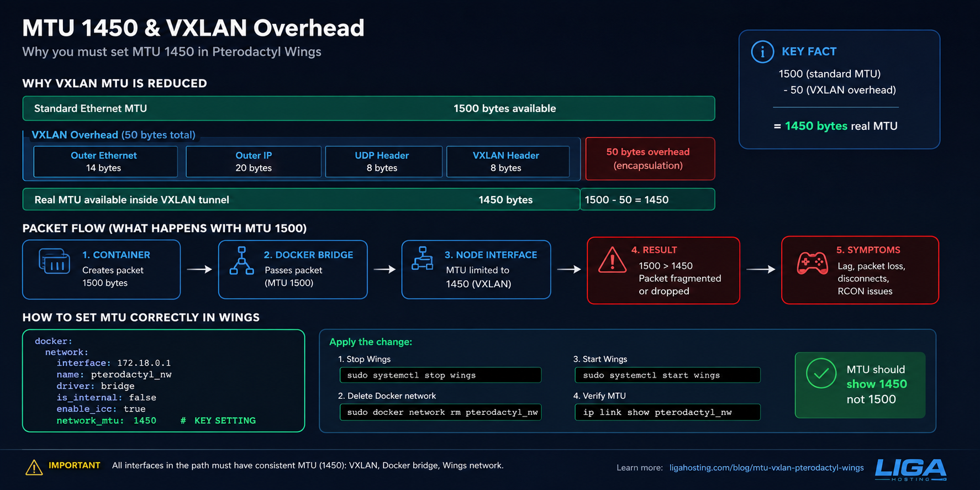Click the Outer Ethernet 14 bytes box
This screenshot has width=980, height=490.
pos(106,162)
